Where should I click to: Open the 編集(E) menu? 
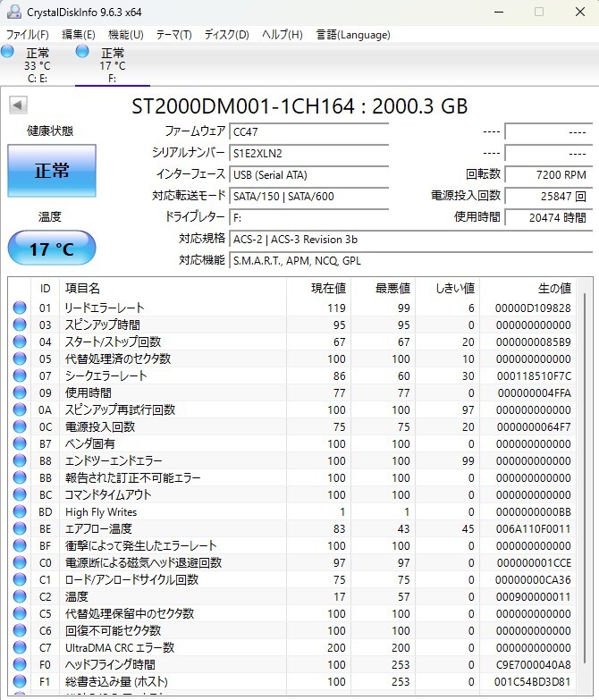79,34
